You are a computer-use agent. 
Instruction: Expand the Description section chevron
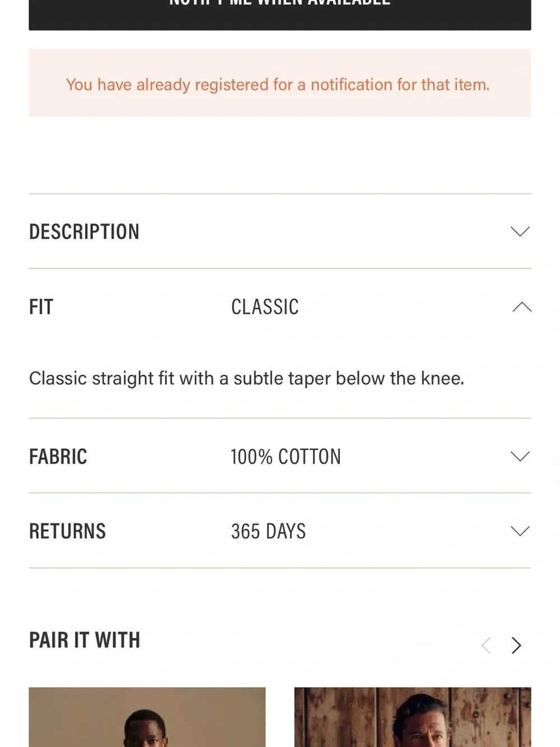520,231
